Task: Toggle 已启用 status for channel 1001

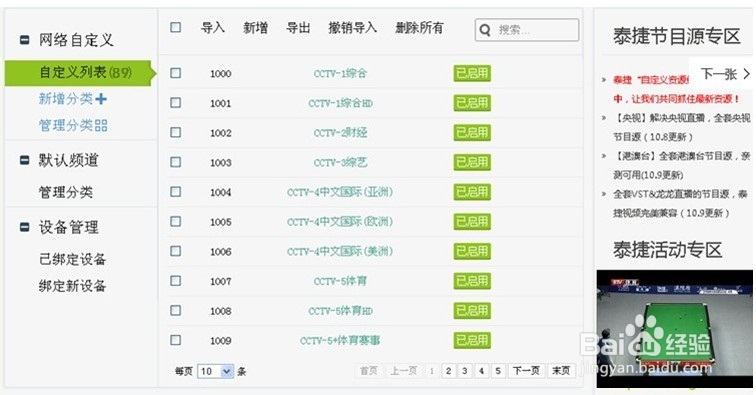Action: 472,103
